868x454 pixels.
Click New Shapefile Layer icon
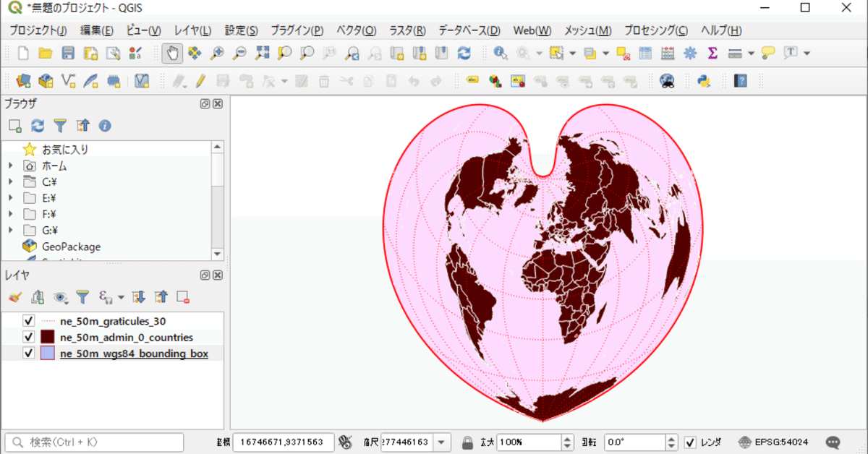point(69,81)
